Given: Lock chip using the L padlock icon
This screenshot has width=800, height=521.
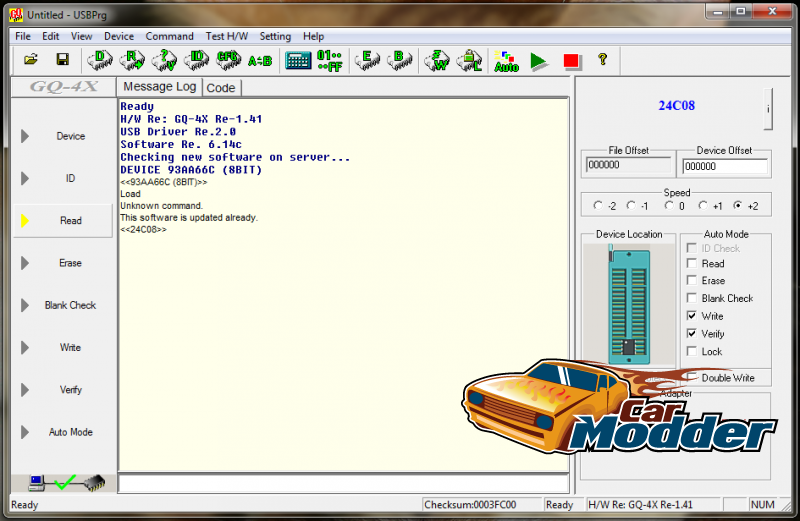Looking at the screenshot, I should [469, 60].
